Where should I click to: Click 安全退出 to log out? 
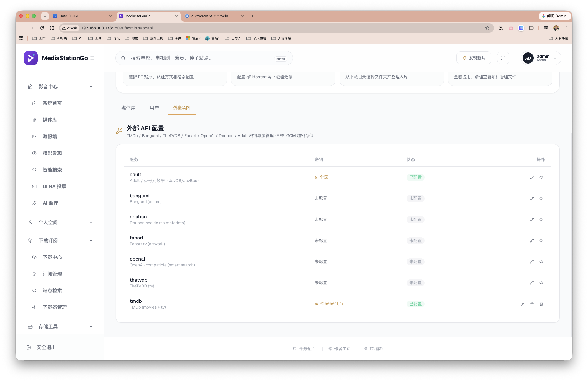(x=41, y=347)
